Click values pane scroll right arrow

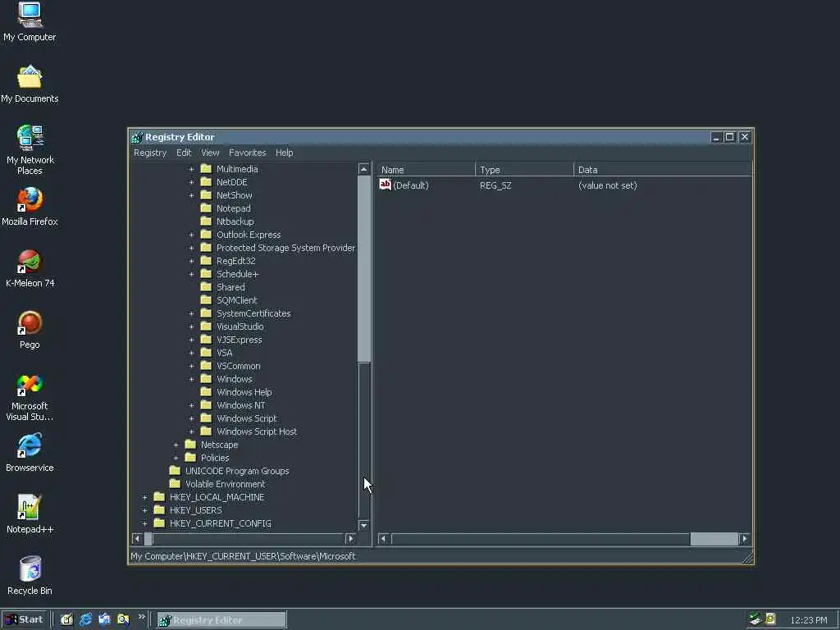745,538
